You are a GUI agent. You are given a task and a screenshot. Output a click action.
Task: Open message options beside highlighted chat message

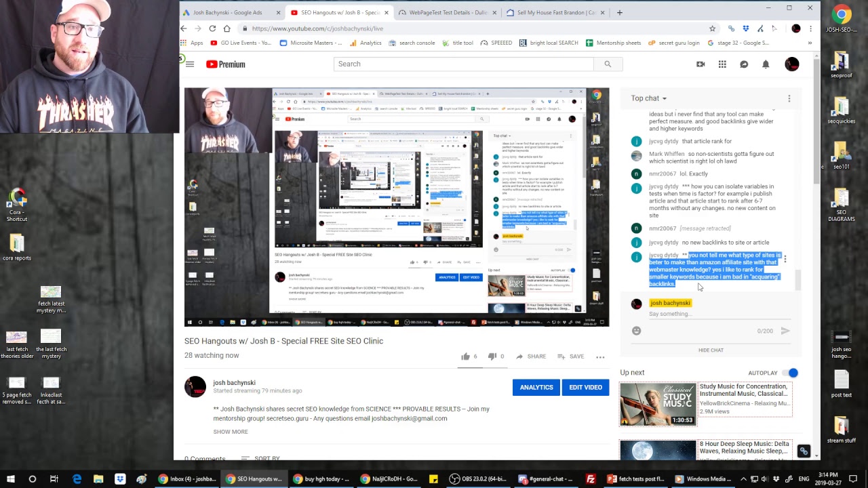pyautogui.click(x=785, y=259)
